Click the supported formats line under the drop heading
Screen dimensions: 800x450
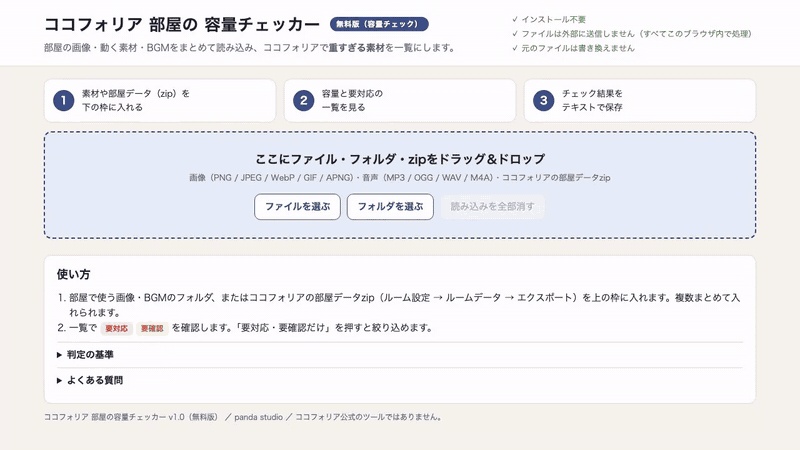tap(400, 178)
